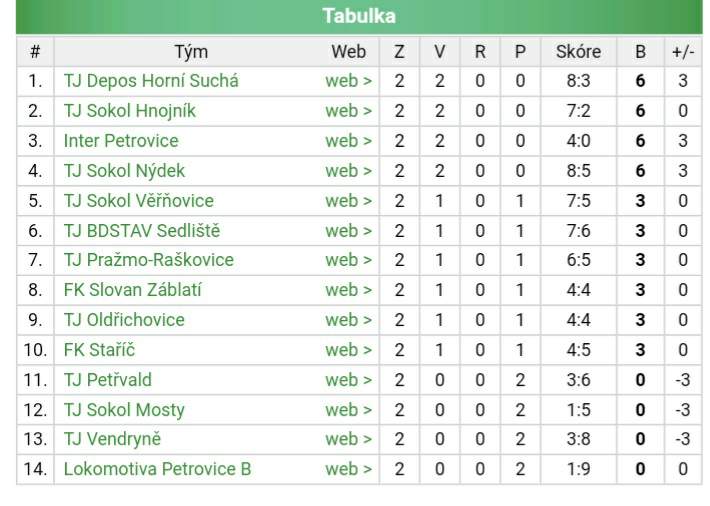Click Lokomotiva Petrovice B team name
The width and height of the screenshot is (710, 506).
157,469
